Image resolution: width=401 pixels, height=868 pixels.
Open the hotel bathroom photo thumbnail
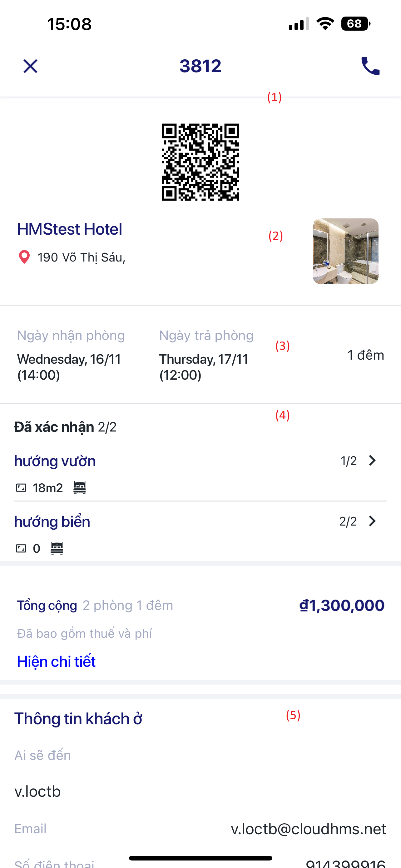[x=345, y=251]
